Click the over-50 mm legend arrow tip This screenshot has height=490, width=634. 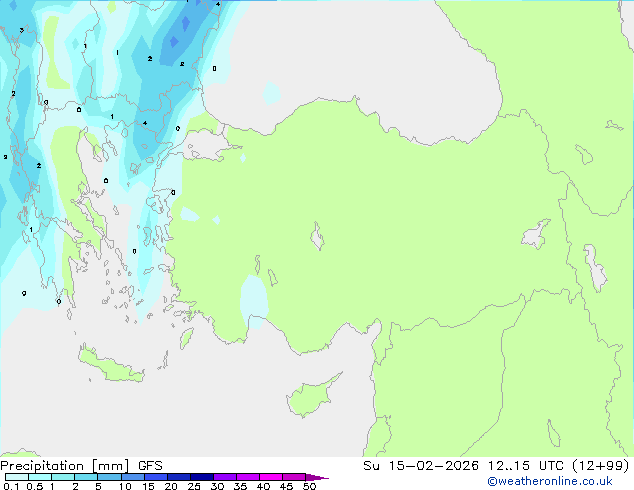point(317,477)
